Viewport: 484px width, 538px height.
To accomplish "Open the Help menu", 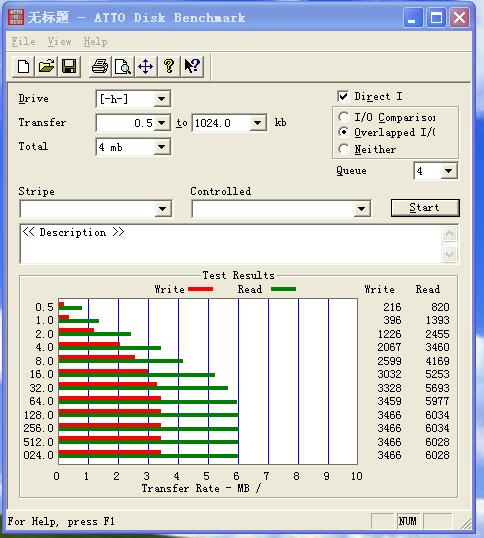I will [x=95, y=42].
